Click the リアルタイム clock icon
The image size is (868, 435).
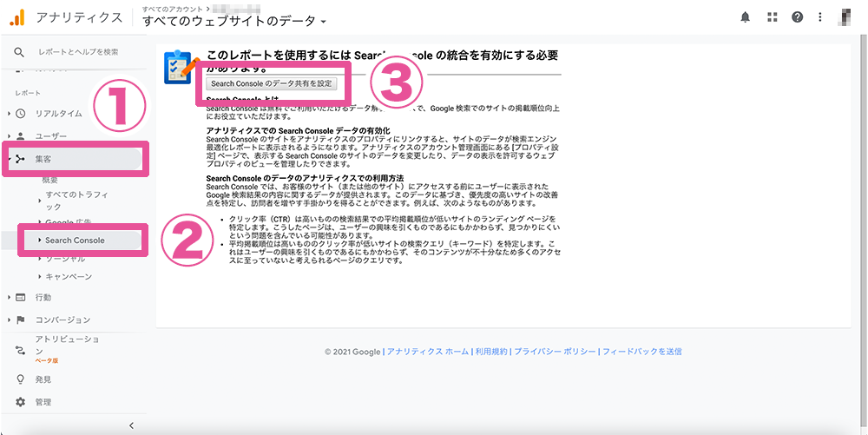(21, 114)
